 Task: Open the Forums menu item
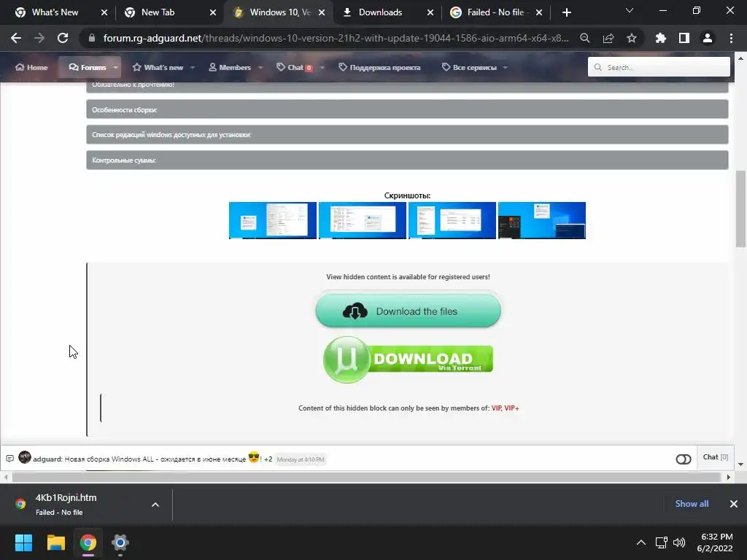coord(88,68)
